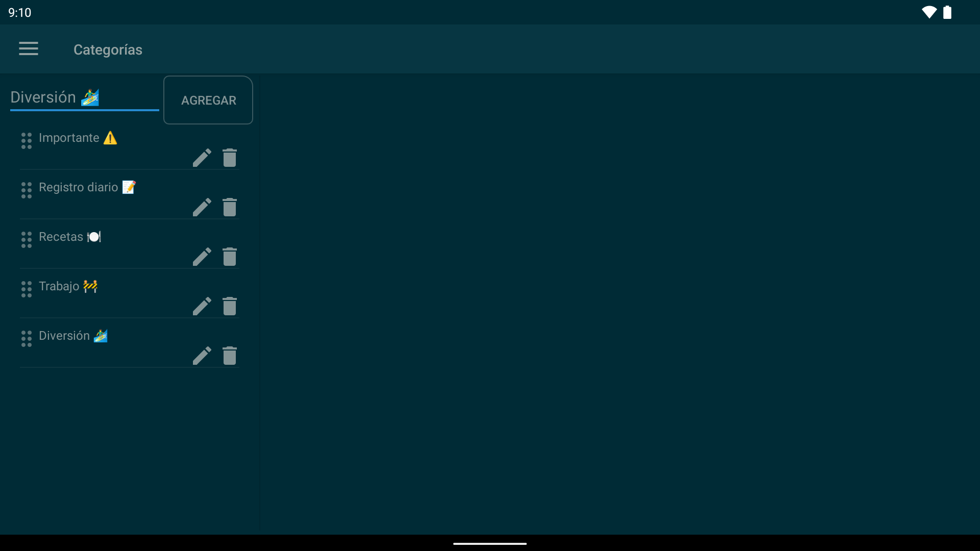Edit the Importante category
The image size is (980, 551).
(202, 158)
